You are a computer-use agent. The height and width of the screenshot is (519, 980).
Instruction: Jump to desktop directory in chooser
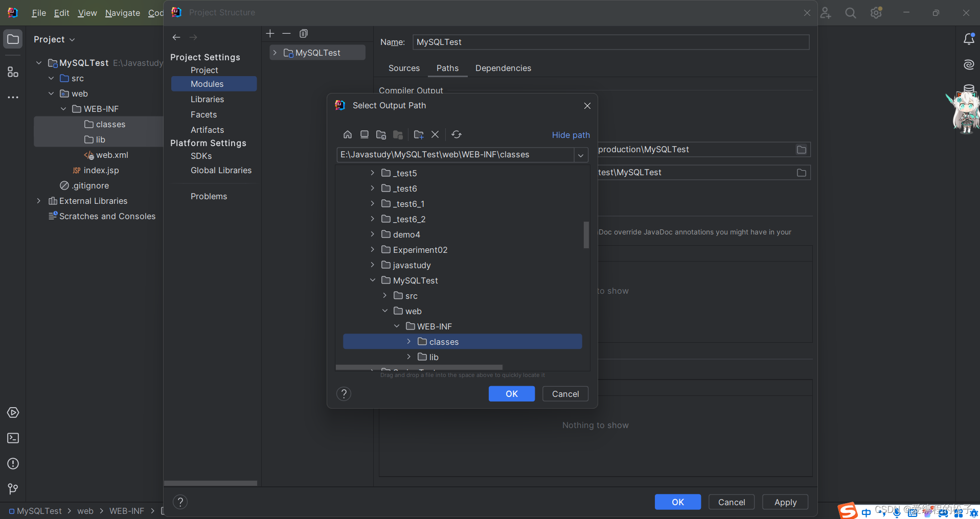(x=364, y=134)
